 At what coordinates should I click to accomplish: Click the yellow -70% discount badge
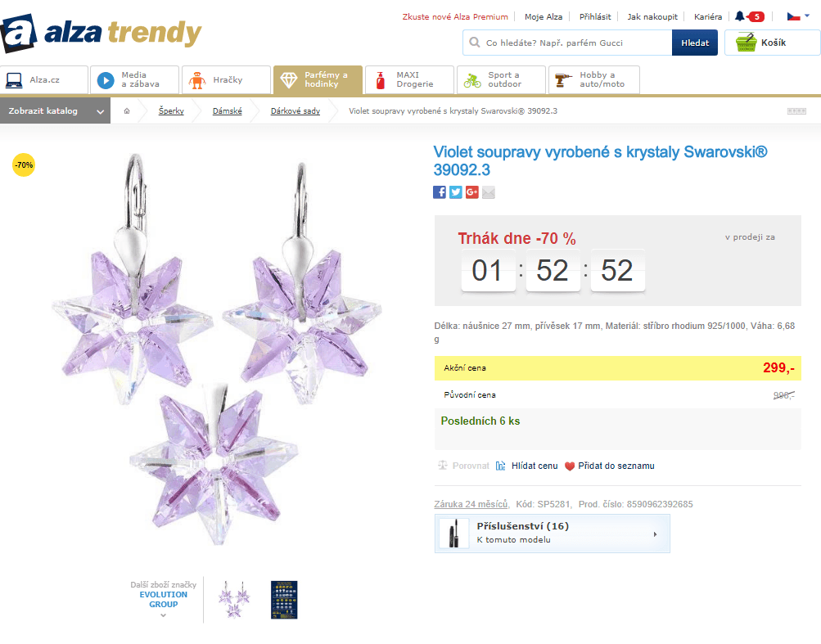24,164
